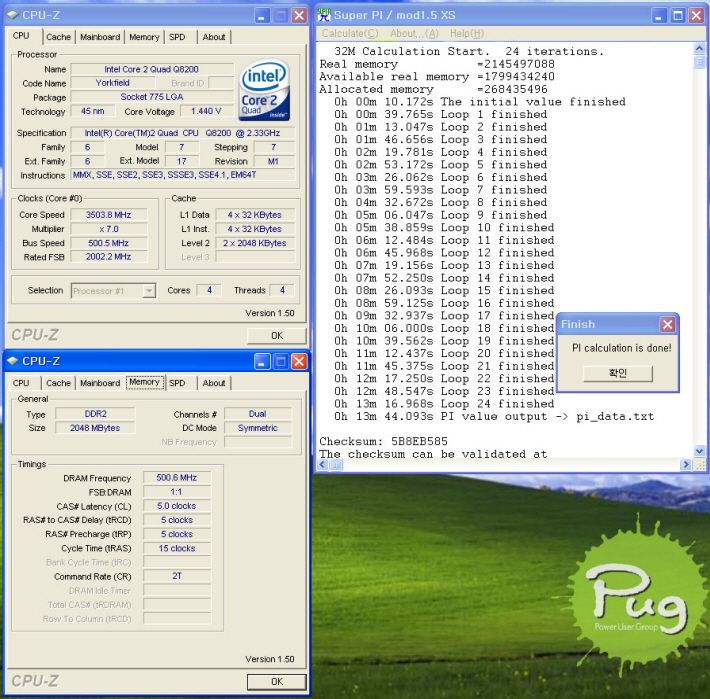Close the Super PI window
This screenshot has width=710, height=699.
coord(696,15)
